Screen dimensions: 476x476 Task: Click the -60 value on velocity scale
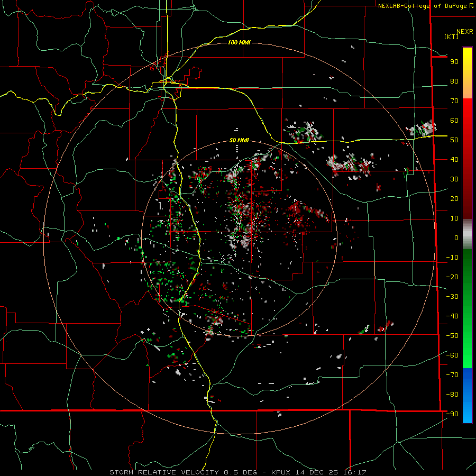[452, 355]
